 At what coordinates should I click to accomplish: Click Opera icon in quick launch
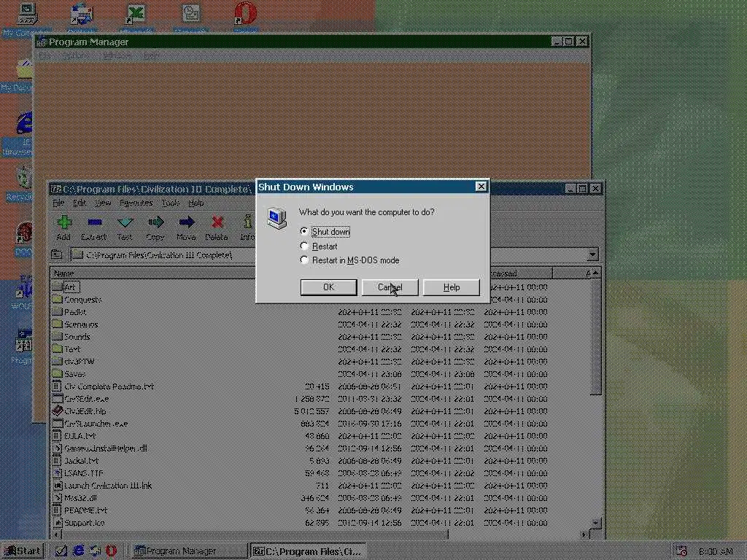coord(111,551)
